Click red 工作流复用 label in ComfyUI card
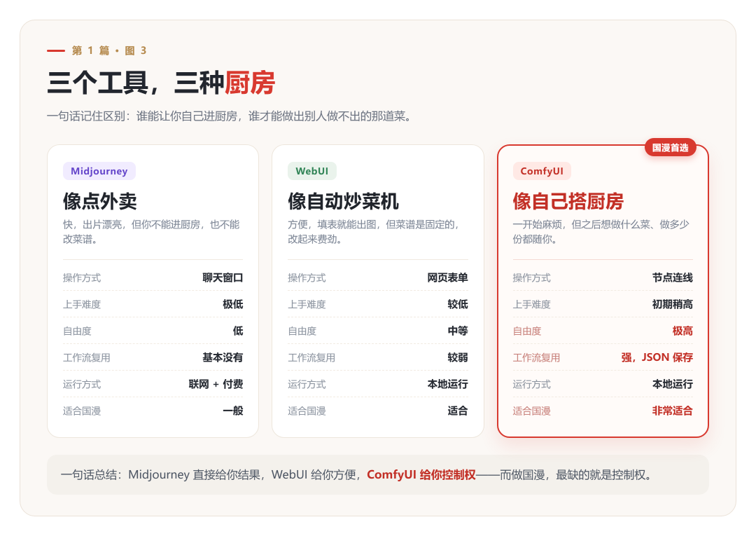Image resolution: width=756 pixels, height=536 pixels. click(x=537, y=357)
